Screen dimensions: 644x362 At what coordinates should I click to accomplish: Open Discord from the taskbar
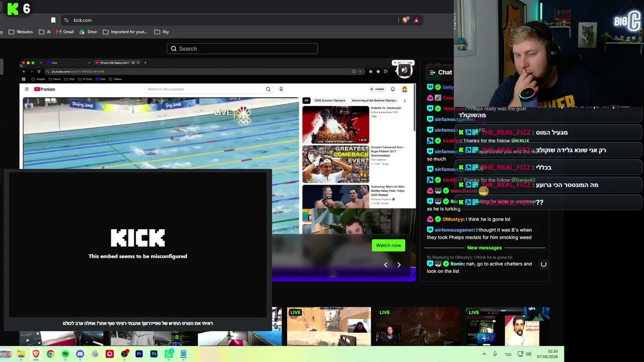point(80,354)
